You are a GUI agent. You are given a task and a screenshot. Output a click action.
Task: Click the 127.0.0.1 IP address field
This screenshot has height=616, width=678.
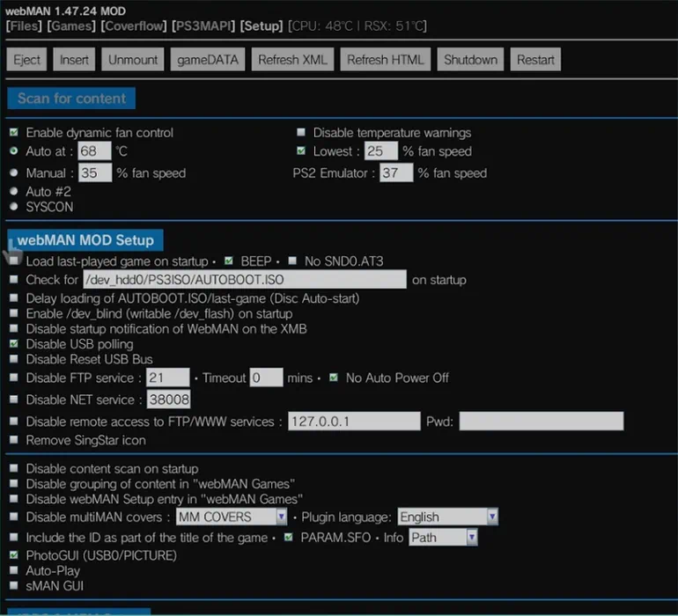pos(354,421)
